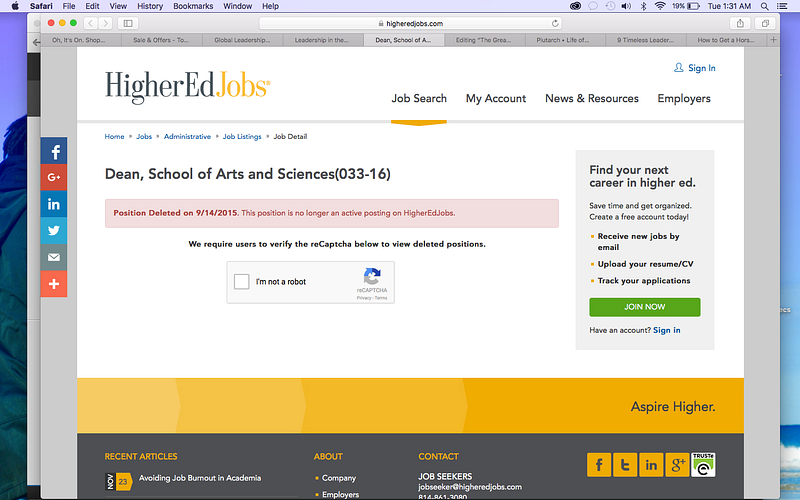Open My Account navigation item

pyautogui.click(x=496, y=98)
